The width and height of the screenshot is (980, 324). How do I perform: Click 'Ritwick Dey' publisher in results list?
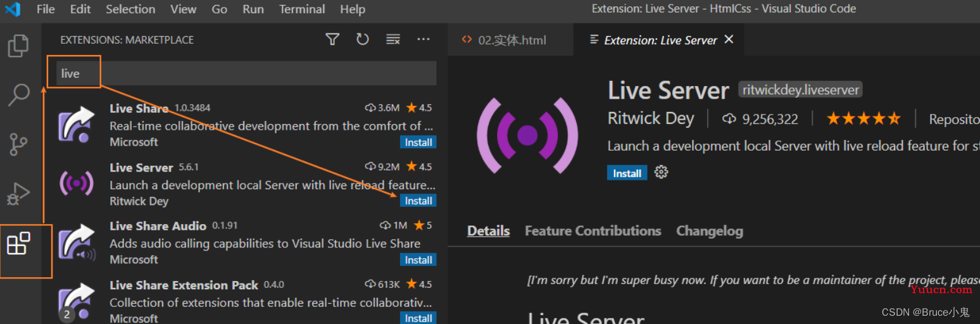pyautogui.click(x=139, y=201)
